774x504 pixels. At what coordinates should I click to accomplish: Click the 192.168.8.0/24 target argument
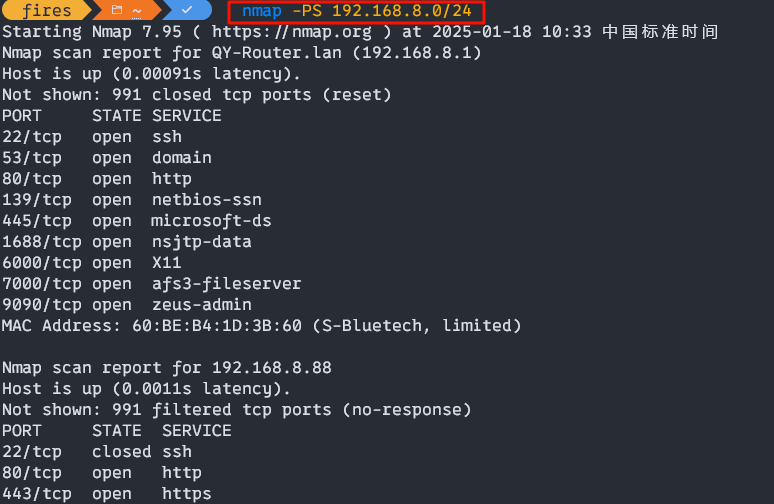click(402, 11)
